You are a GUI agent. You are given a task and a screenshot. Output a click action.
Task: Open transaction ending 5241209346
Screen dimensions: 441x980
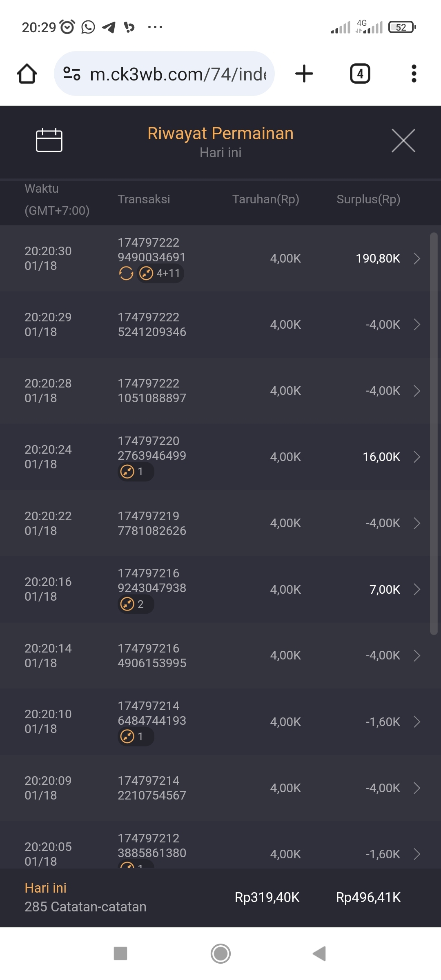click(151, 325)
